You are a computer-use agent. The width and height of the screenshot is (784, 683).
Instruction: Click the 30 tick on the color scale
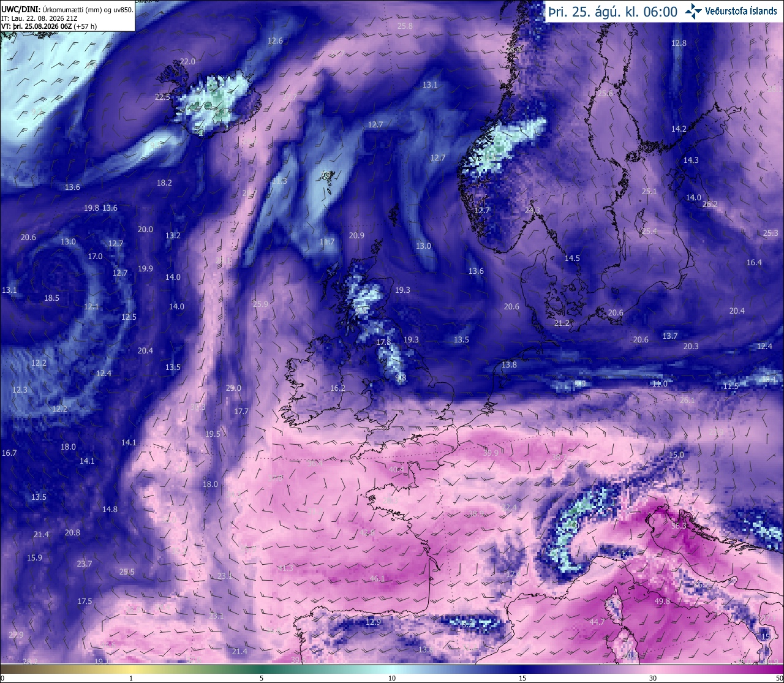click(653, 678)
